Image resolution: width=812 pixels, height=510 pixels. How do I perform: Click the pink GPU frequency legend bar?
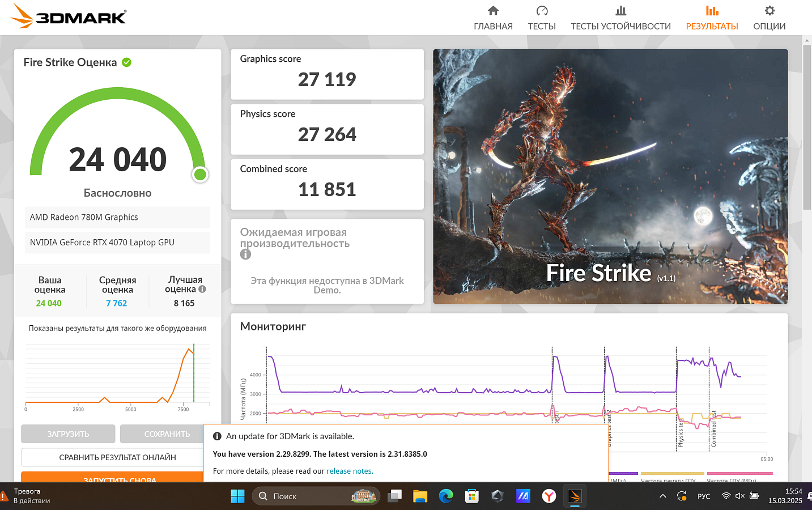coord(740,474)
